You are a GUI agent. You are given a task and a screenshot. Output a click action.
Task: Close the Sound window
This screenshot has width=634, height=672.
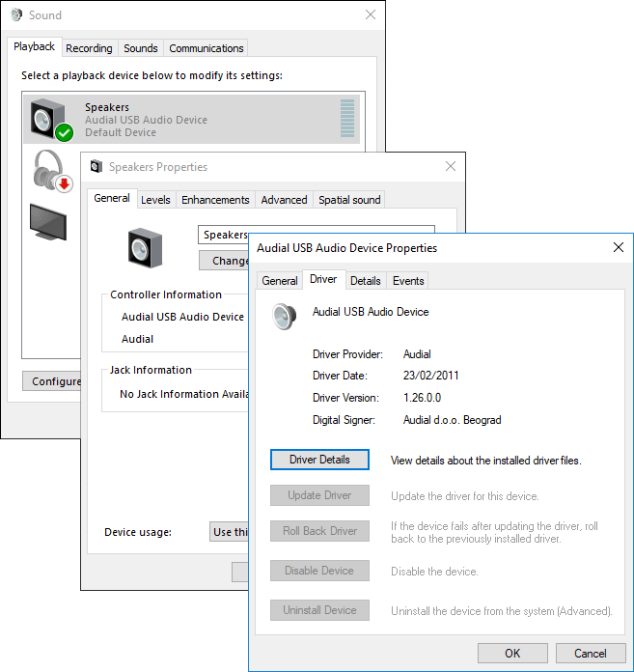(x=371, y=14)
